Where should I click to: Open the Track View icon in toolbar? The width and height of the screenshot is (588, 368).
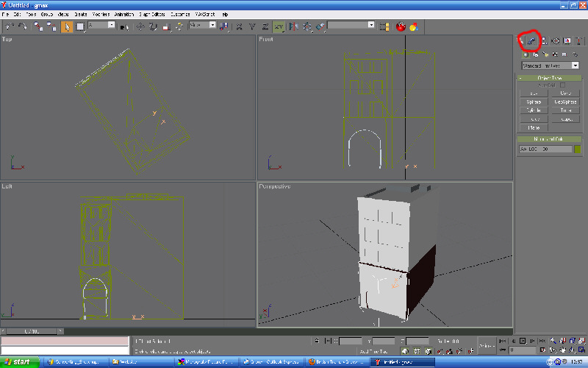point(384,26)
